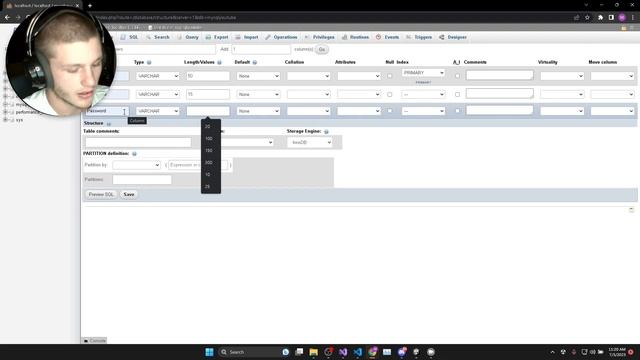Screen dimensions: 640x360
Task: Click help icon next to Default header
Action: [255, 62]
